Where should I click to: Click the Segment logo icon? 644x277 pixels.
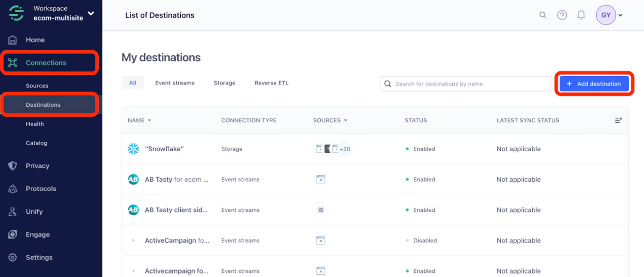click(x=16, y=13)
